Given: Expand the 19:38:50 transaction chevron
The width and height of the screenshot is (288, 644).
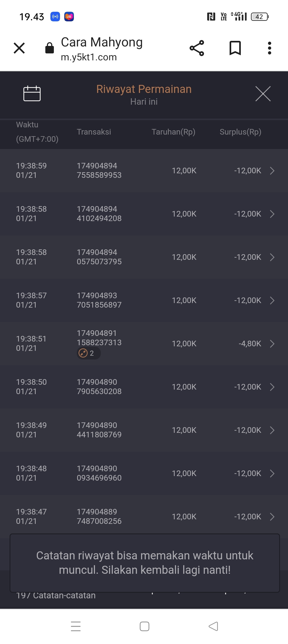Looking at the screenshot, I should [272, 387].
